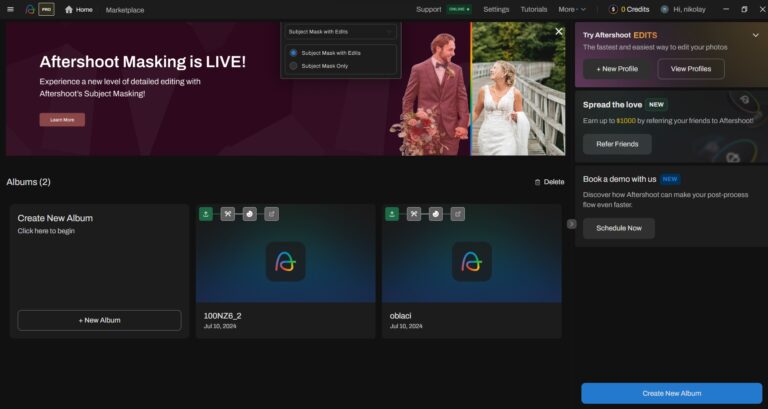Select Subject Mask with Edits radio
768x409 pixels.
pyautogui.click(x=293, y=52)
